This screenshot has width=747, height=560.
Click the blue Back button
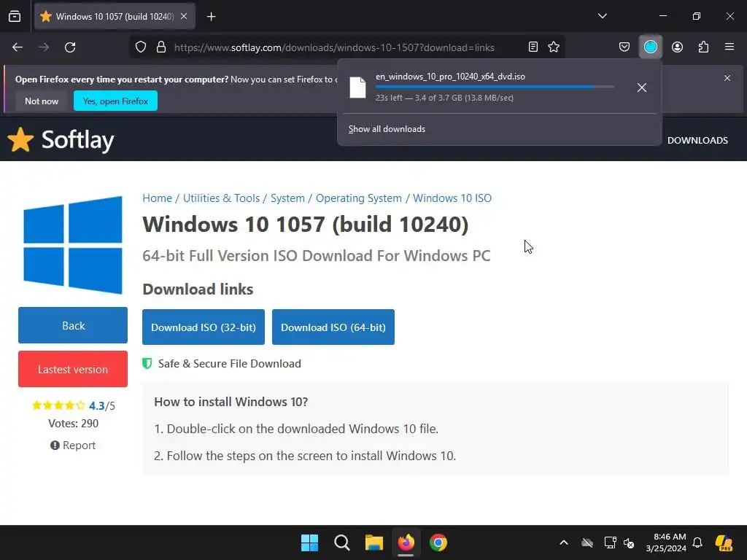pyautogui.click(x=73, y=325)
